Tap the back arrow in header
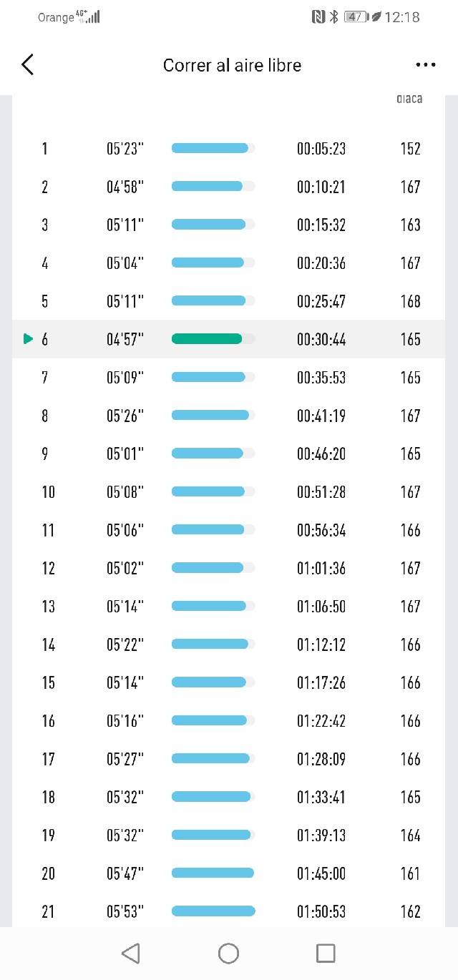The width and height of the screenshot is (458, 980). coord(28,65)
